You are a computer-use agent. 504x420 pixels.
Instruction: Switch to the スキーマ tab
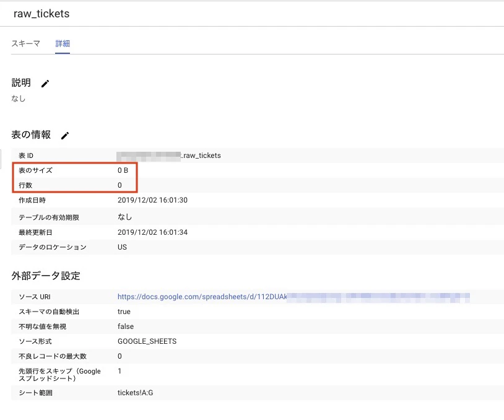[26, 43]
